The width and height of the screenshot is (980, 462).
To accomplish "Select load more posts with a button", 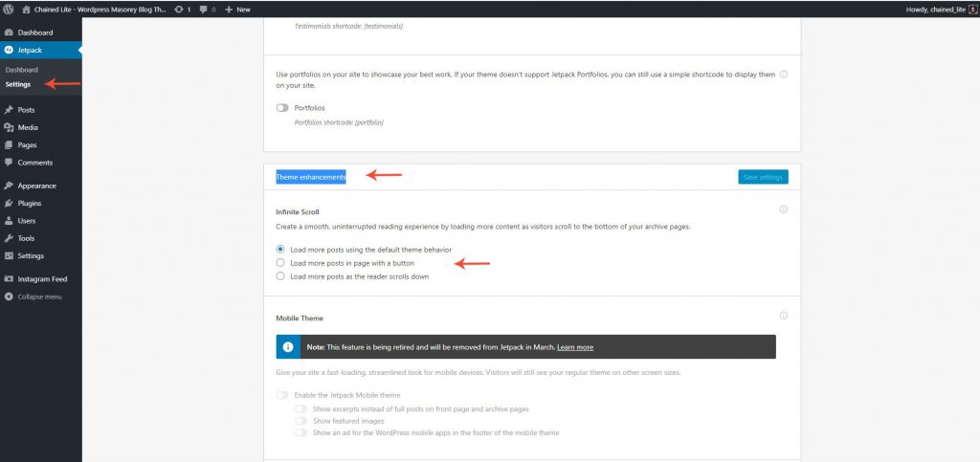I will point(280,263).
